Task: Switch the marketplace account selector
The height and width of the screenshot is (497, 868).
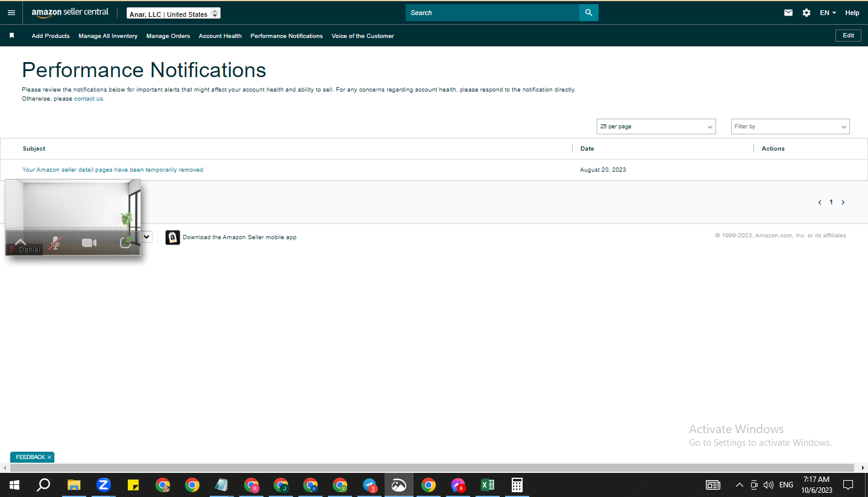Action: pyautogui.click(x=174, y=13)
